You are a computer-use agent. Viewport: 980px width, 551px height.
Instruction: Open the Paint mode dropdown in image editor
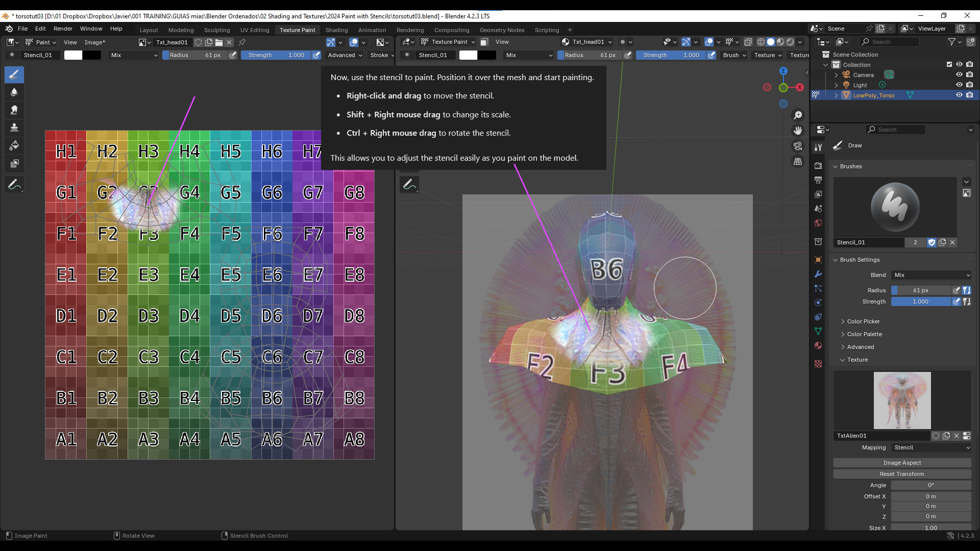click(x=41, y=42)
